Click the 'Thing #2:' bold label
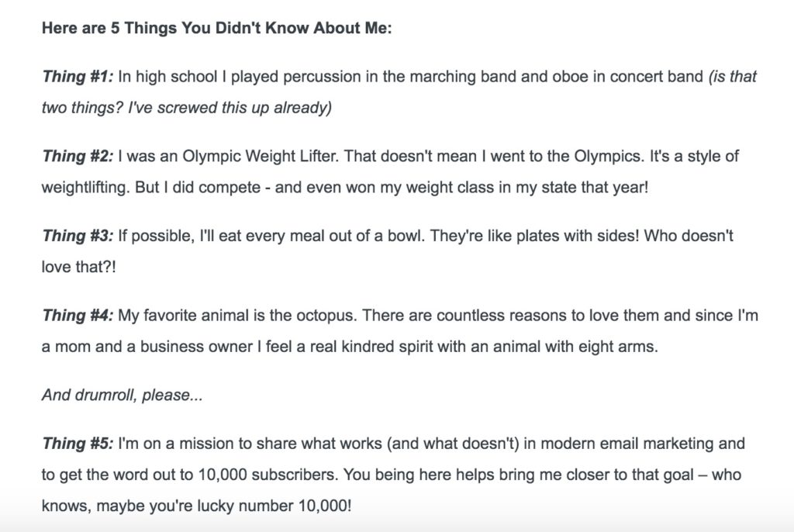This screenshot has height=532, width=794. point(78,156)
